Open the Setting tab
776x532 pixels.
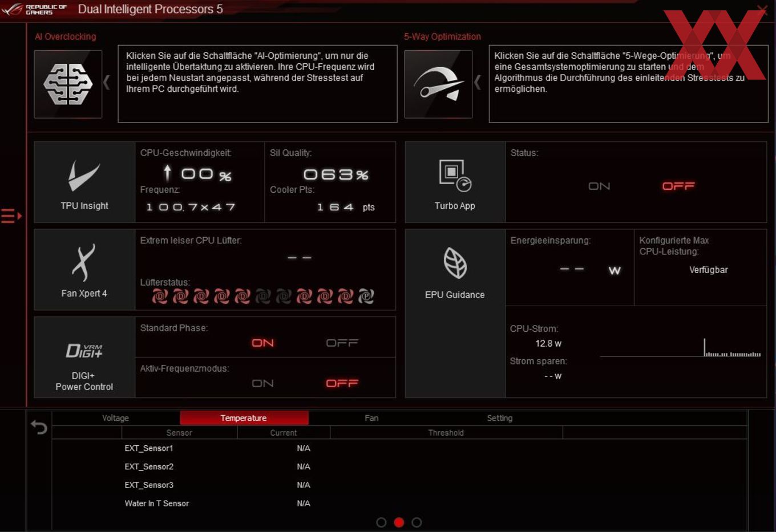(500, 418)
